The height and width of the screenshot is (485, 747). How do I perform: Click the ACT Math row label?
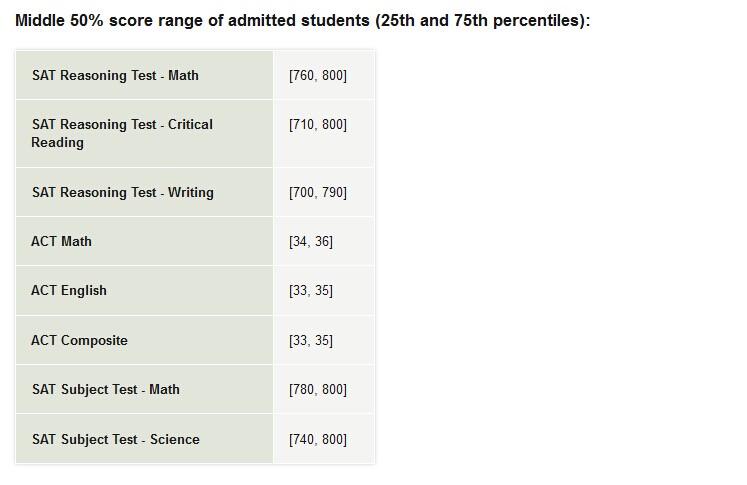(61, 242)
